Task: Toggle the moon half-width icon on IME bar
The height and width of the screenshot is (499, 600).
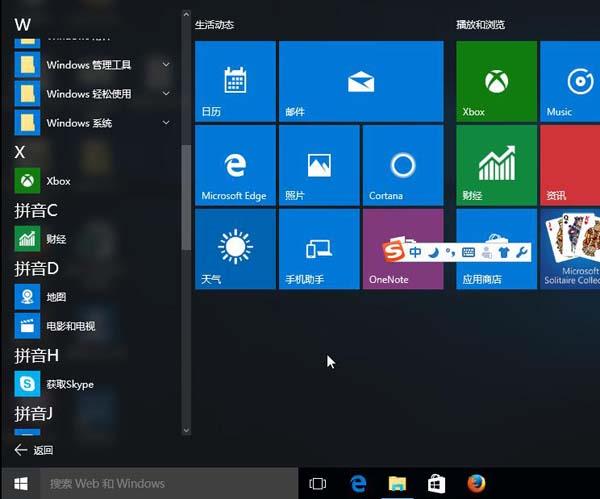Action: tap(433, 253)
